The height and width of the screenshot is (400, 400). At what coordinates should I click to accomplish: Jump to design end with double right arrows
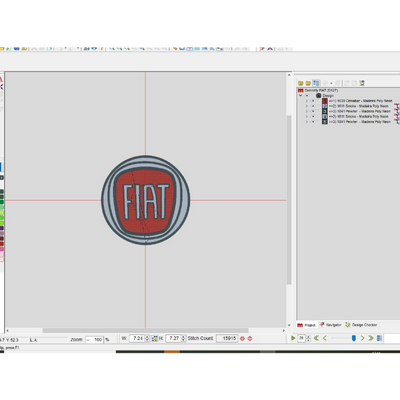(x=371, y=338)
